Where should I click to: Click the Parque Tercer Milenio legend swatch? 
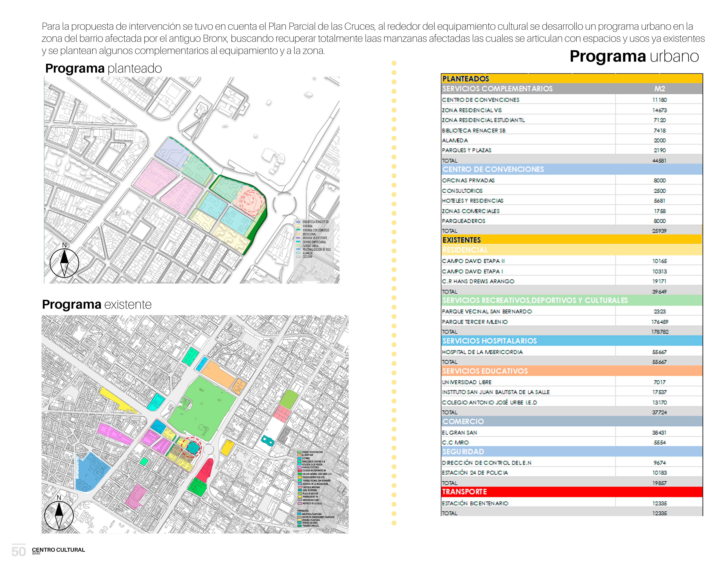[x=299, y=452]
